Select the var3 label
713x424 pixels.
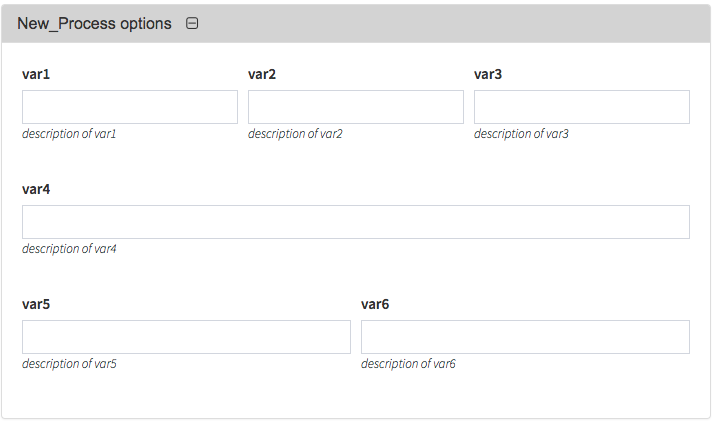(x=488, y=74)
